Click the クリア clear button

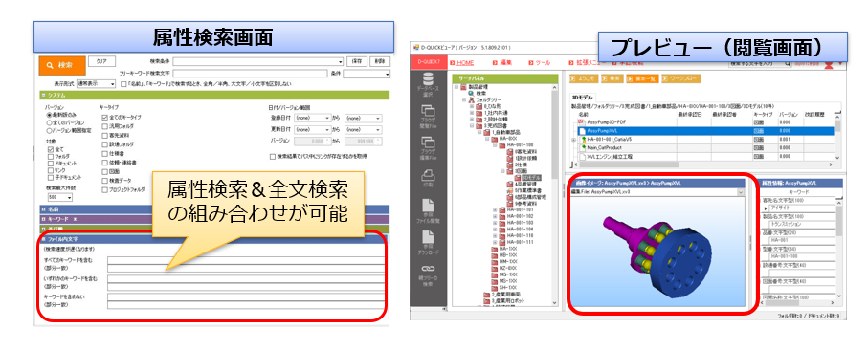[x=101, y=61]
